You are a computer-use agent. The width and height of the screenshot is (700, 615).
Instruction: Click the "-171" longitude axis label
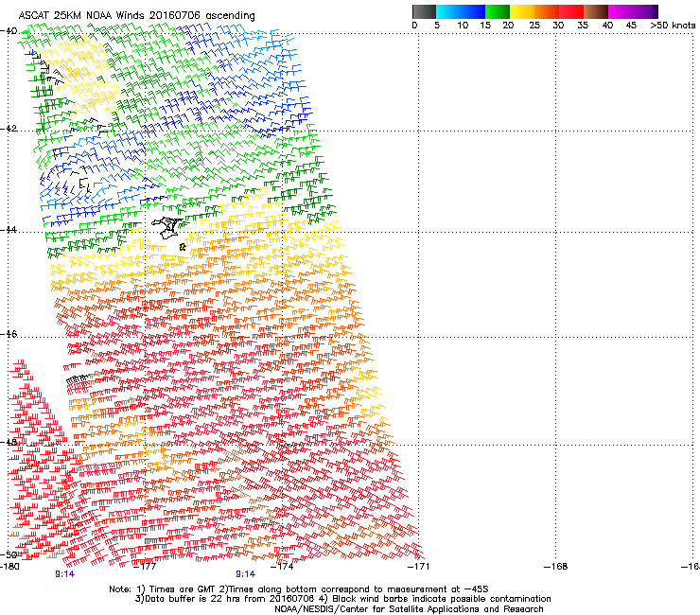(418, 567)
